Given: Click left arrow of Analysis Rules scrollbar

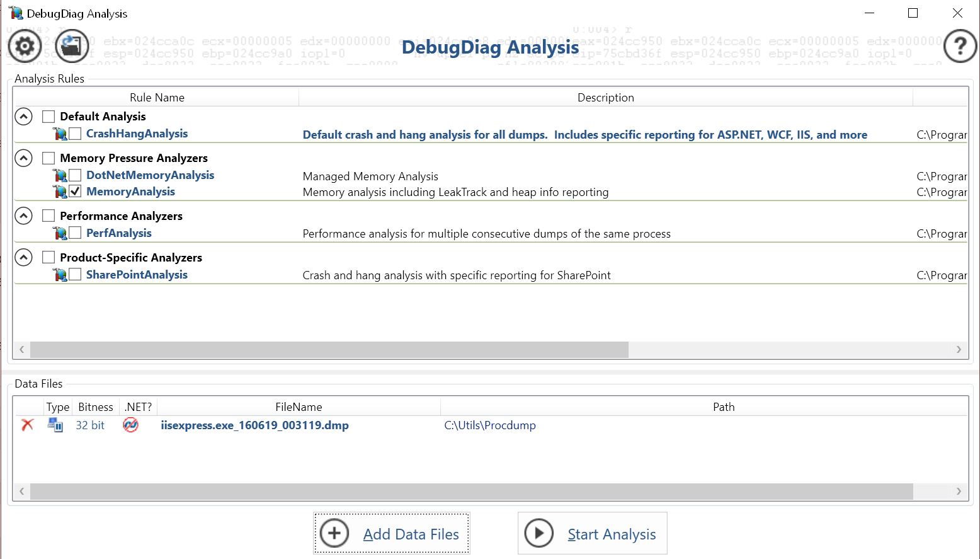Looking at the screenshot, I should (22, 350).
